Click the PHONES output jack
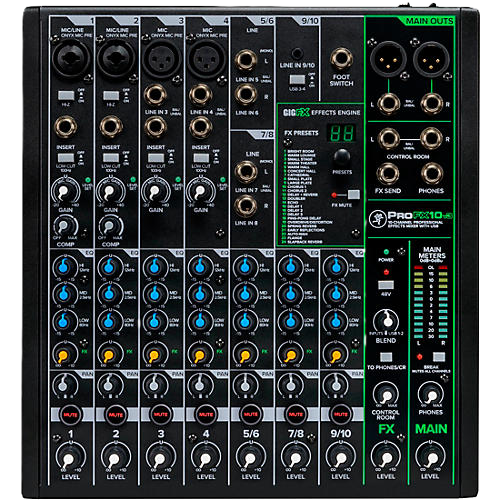This screenshot has width=500, height=500. tap(432, 174)
